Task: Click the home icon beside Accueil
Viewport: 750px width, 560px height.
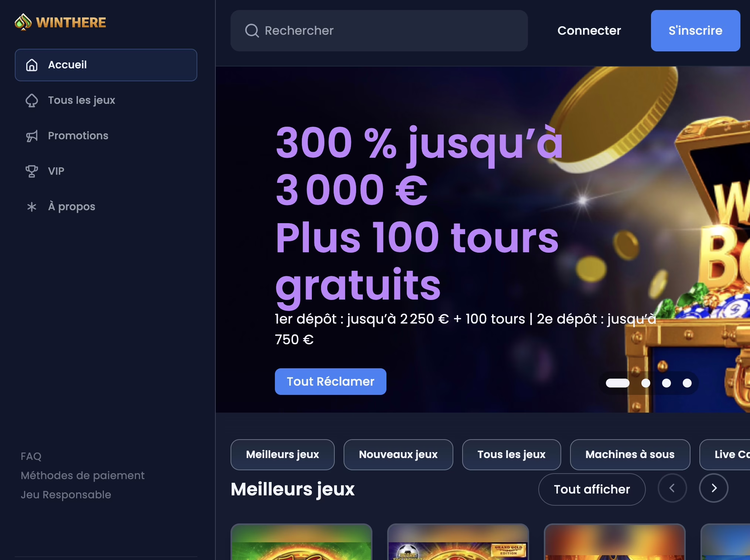Action: pyautogui.click(x=32, y=65)
